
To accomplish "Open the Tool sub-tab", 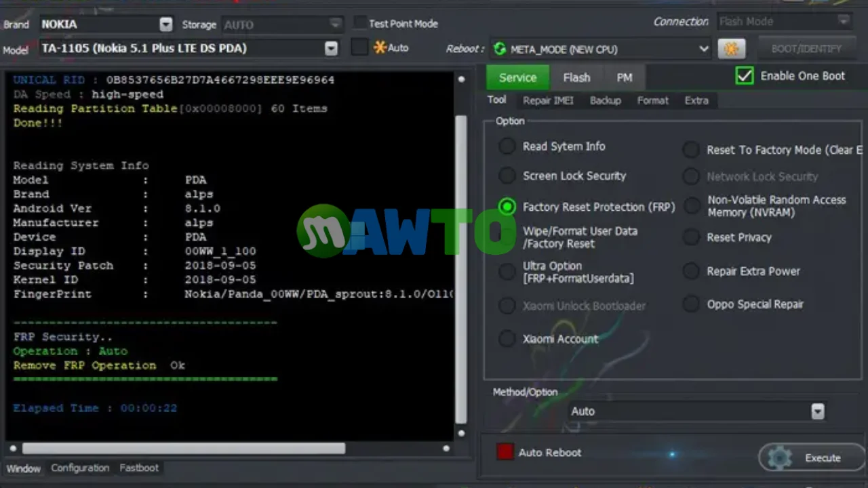I will [x=497, y=100].
